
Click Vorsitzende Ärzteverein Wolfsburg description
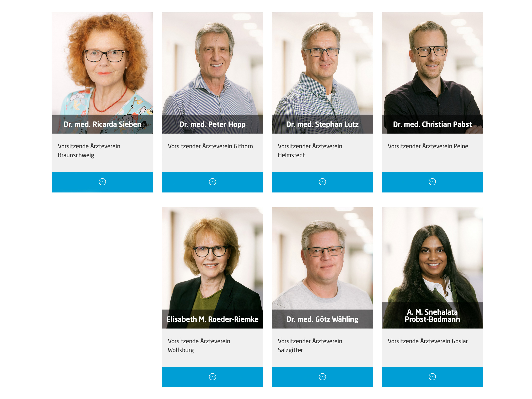[x=199, y=346]
